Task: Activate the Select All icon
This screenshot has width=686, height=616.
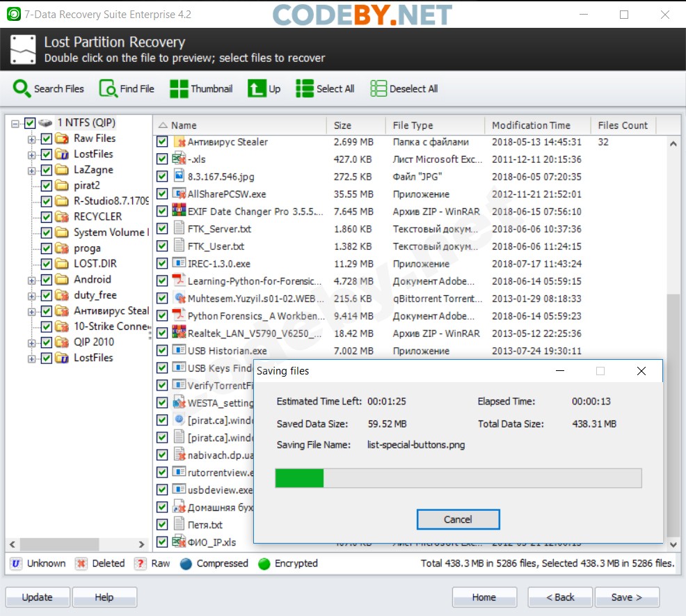Action: point(303,88)
